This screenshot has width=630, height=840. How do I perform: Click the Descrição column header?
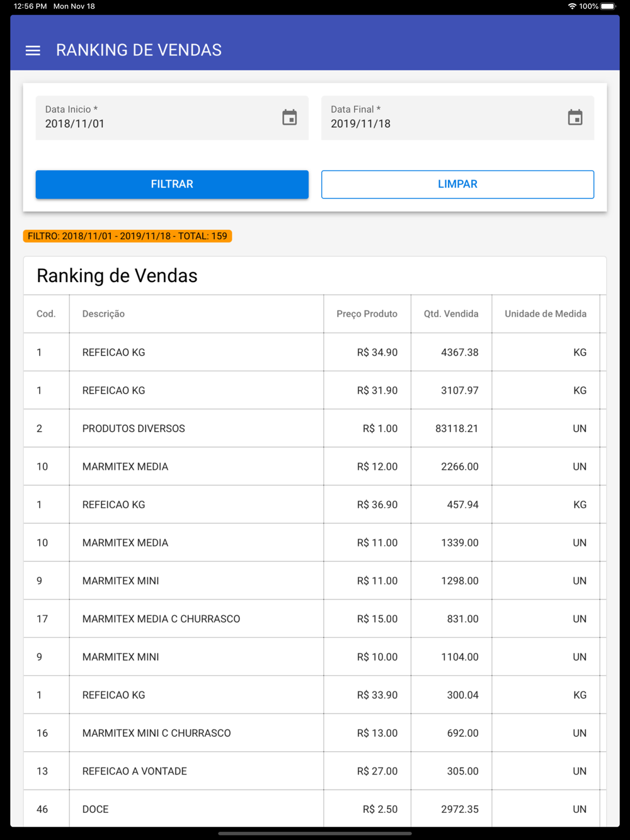103,314
